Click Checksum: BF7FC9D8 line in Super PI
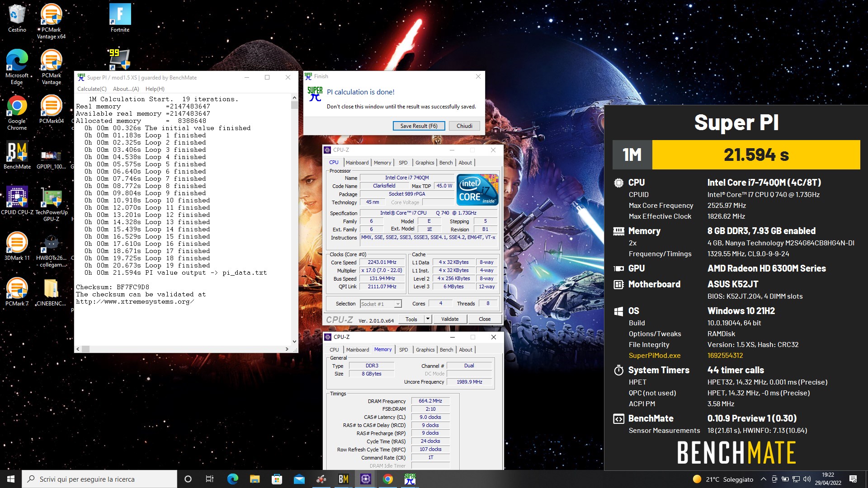The height and width of the screenshot is (488, 868). pos(113,287)
